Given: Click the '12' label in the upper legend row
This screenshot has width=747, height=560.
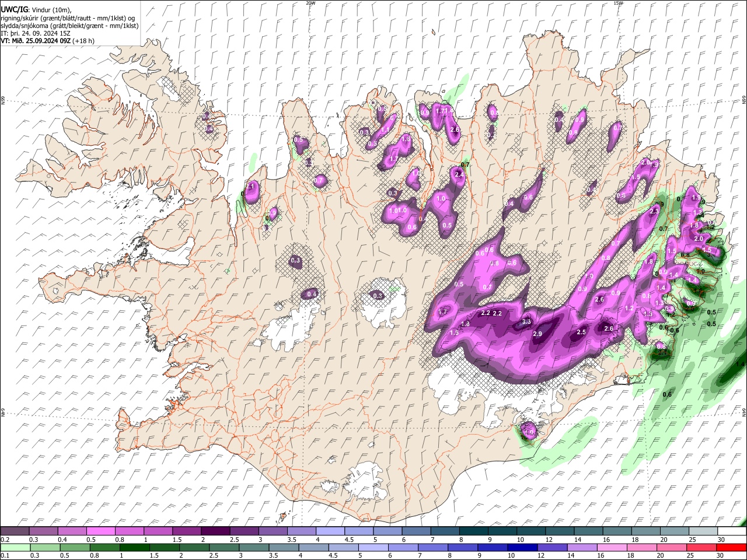Looking at the screenshot, I should (x=549, y=540).
